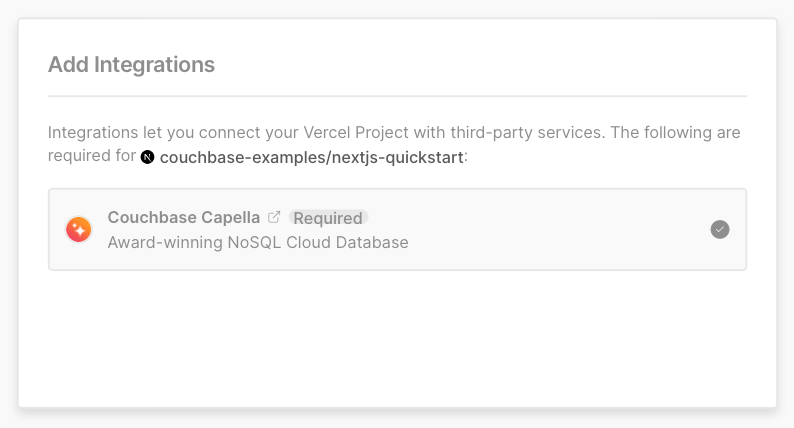Click the word Capella in the integration title
This screenshot has width=794, height=428.
[230, 217]
